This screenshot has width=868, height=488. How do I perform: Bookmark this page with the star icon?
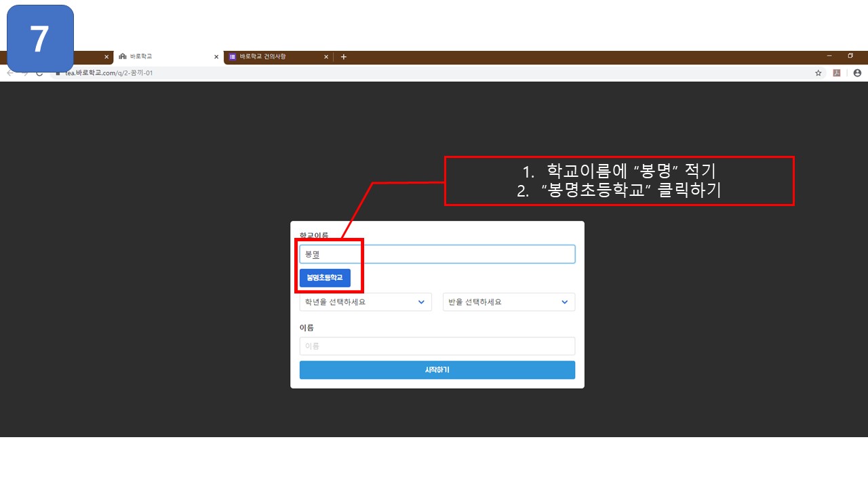[818, 73]
